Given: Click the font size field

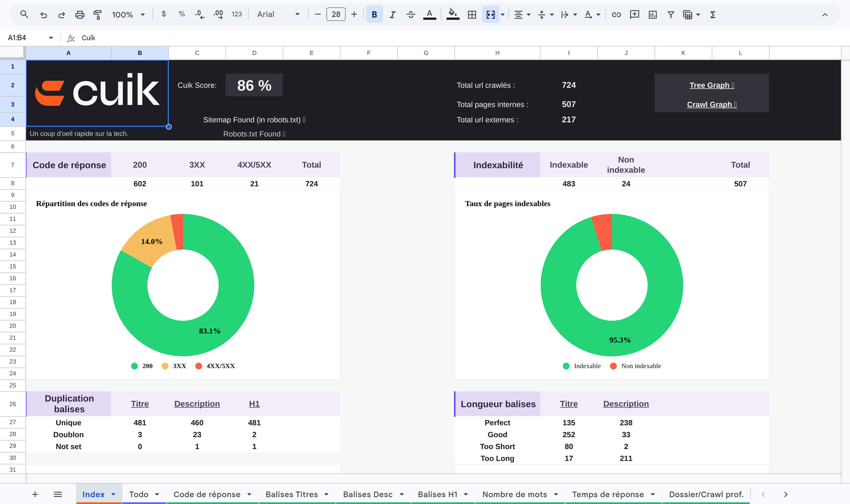Looking at the screenshot, I should click(x=336, y=14).
